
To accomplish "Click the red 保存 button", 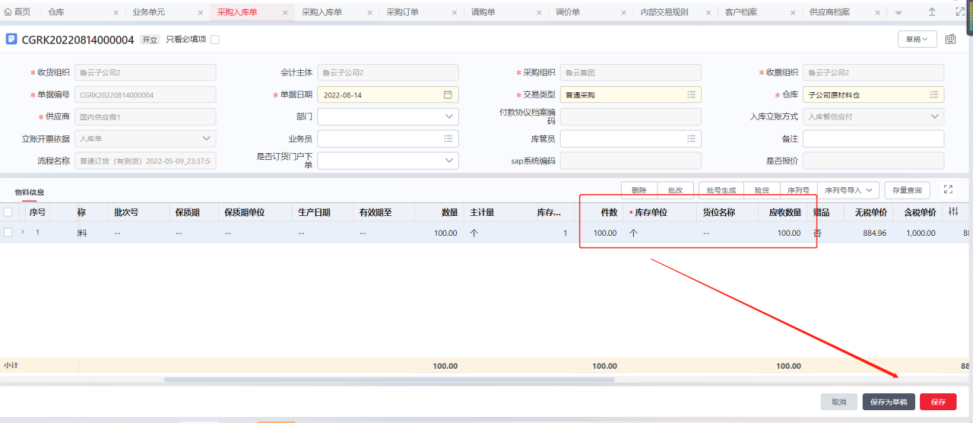I will tap(938, 401).
